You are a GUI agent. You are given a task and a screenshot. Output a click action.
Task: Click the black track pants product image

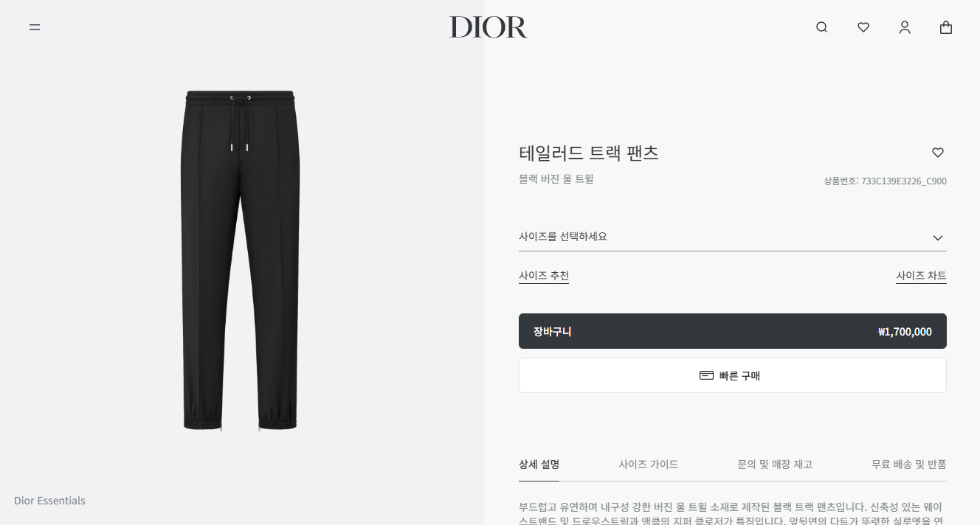tap(240, 260)
